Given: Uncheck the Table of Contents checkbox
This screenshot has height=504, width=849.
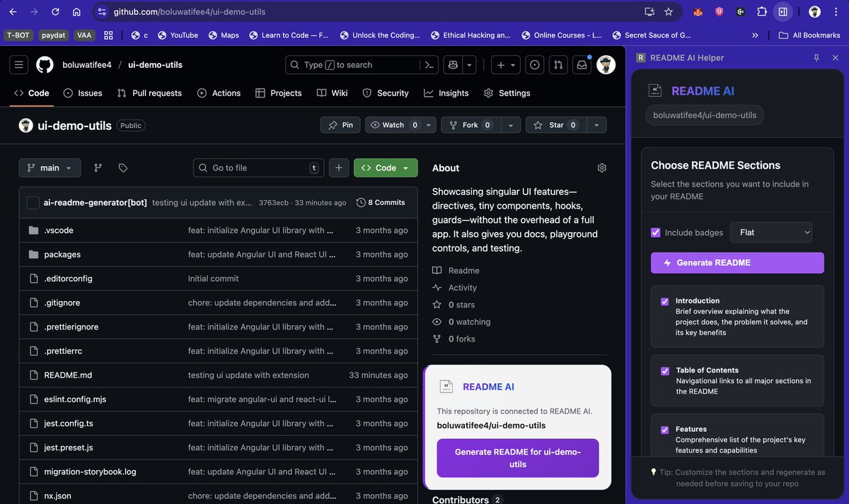Looking at the screenshot, I should tap(665, 370).
